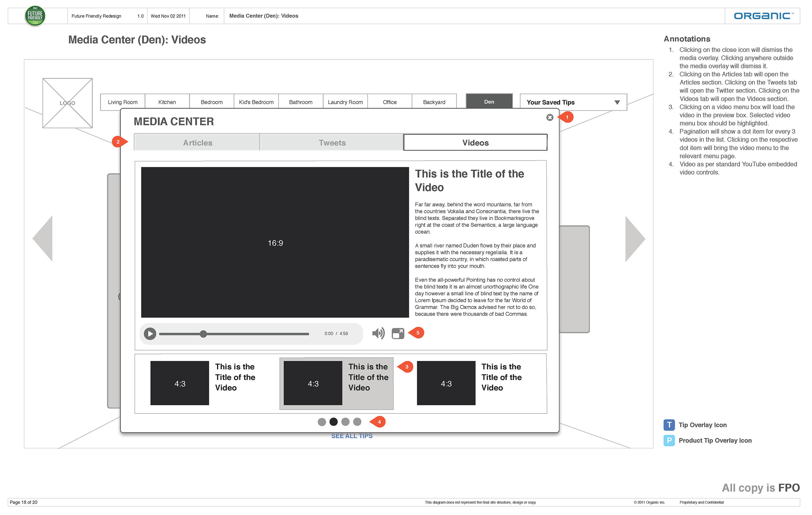This screenshot has height=515, width=812.
Task: Click the left carousel arrow
Action: 43,239
